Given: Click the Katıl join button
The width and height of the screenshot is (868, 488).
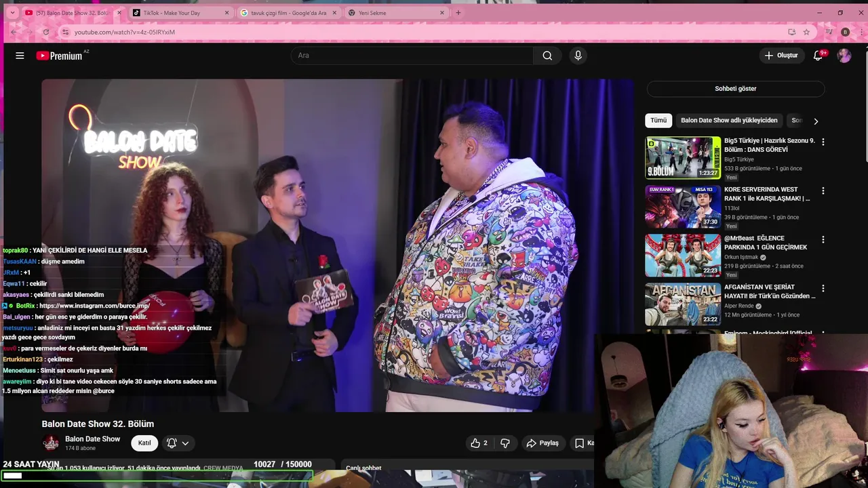Looking at the screenshot, I should (144, 443).
